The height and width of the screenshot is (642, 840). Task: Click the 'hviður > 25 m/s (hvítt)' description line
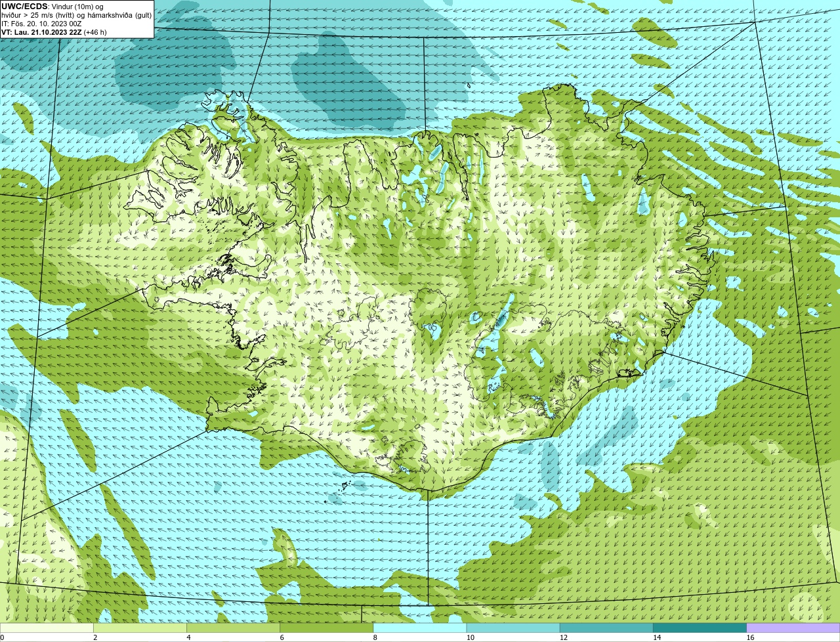pyautogui.click(x=77, y=15)
